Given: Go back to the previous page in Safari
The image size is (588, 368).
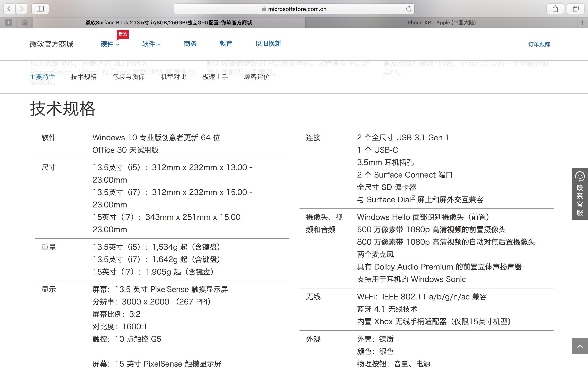Looking at the screenshot, I should 9,9.
